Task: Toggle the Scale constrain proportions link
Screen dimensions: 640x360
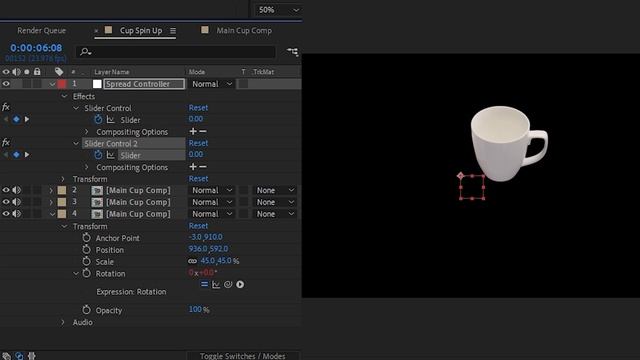Action: 192,261
